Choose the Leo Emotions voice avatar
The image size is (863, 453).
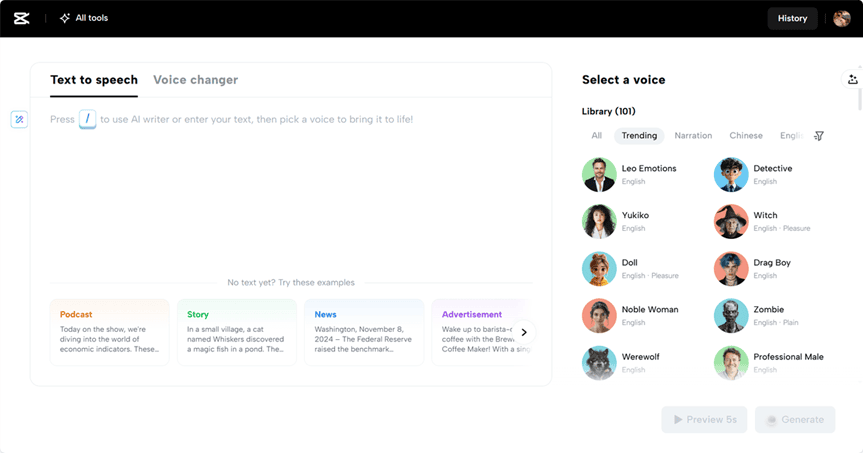(599, 175)
